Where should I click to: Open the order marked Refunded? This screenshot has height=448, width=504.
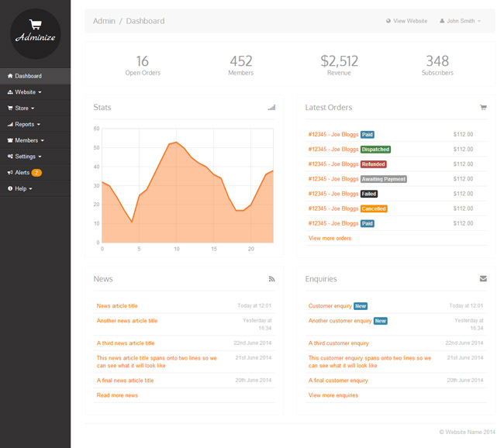coord(333,164)
